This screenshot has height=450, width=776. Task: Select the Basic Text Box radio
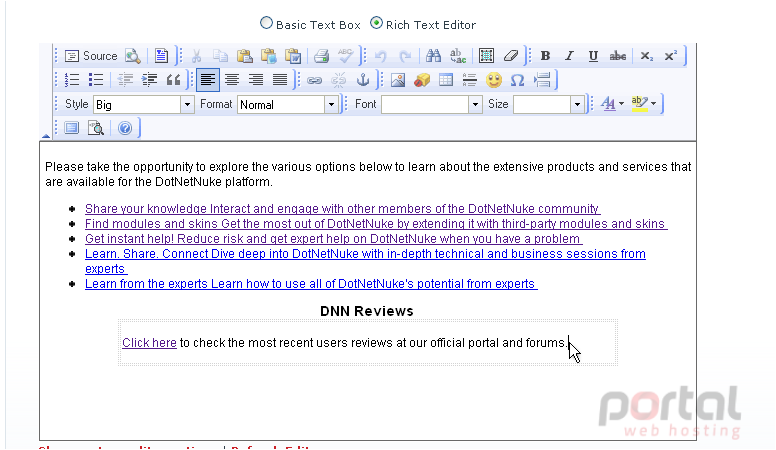pos(266,23)
